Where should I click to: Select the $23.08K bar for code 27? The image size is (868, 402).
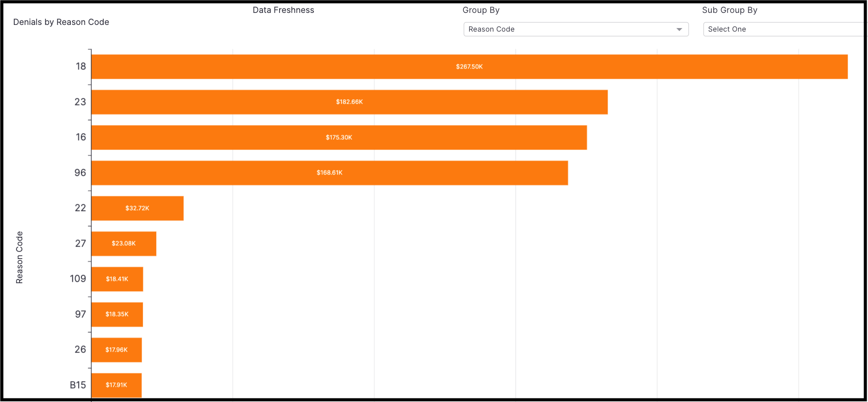[x=124, y=244]
